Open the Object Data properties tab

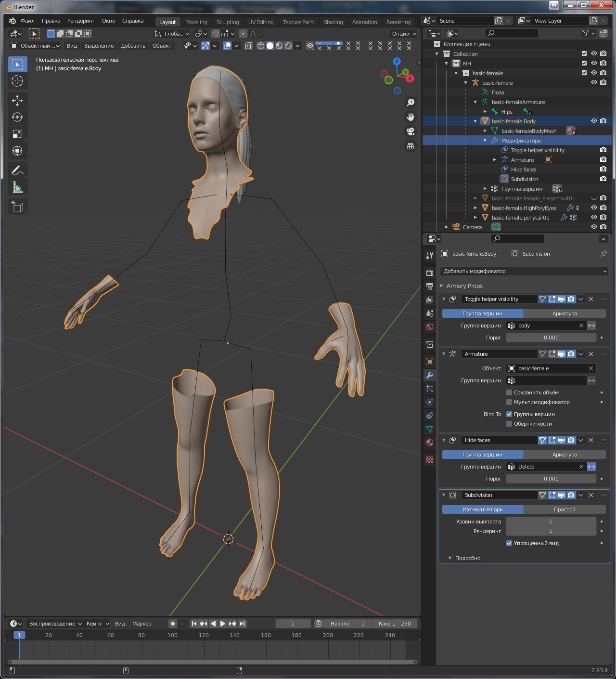click(430, 429)
